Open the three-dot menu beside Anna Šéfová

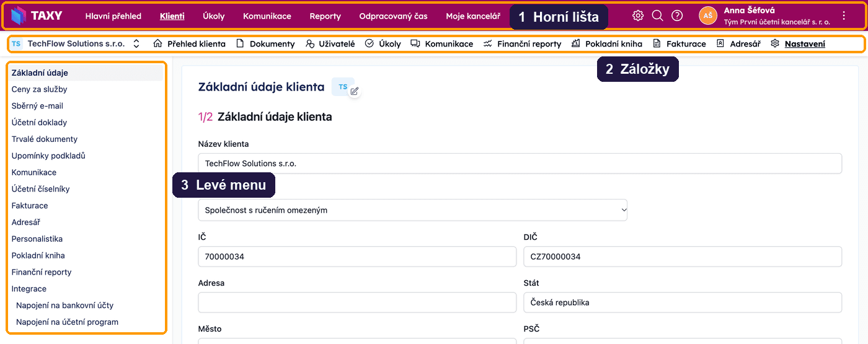coord(843,15)
